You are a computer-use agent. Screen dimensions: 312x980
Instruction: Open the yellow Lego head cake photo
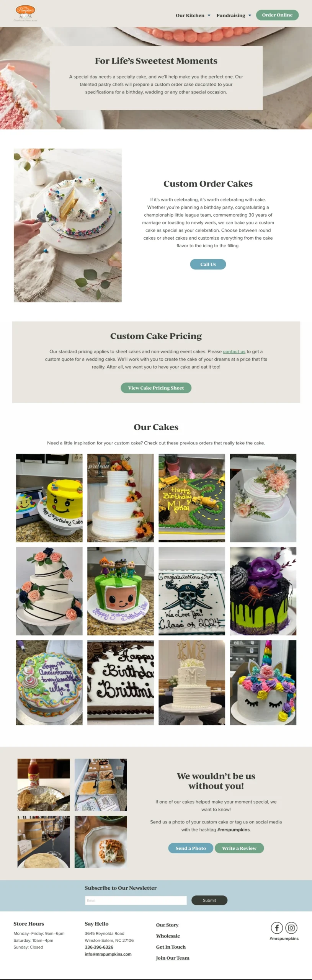pyautogui.click(x=49, y=498)
